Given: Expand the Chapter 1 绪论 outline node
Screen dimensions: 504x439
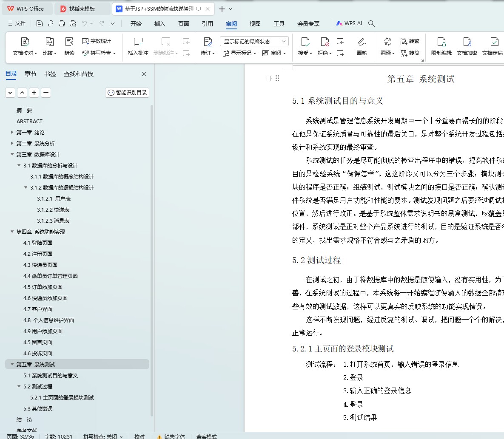Looking at the screenshot, I should pos(12,132).
